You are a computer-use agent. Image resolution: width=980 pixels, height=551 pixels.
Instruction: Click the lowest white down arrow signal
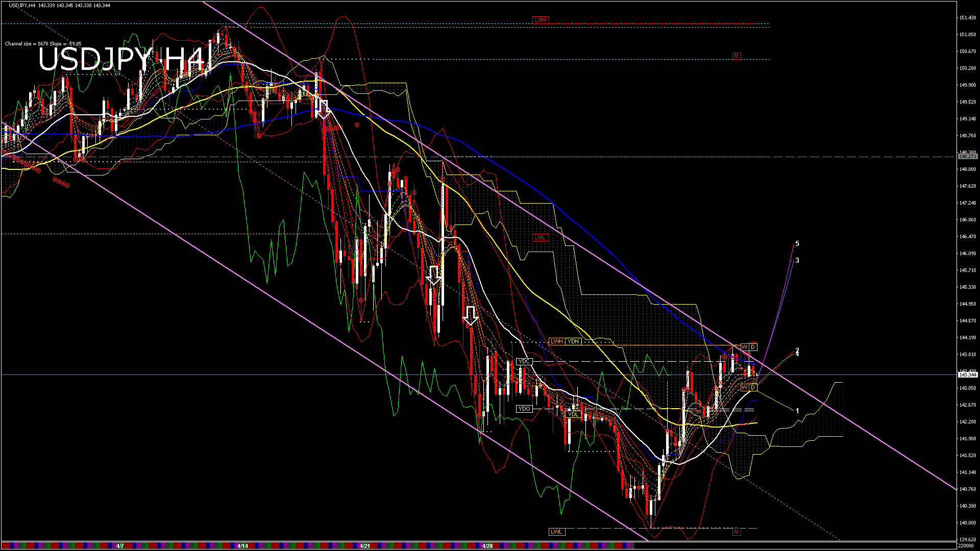[x=471, y=316]
